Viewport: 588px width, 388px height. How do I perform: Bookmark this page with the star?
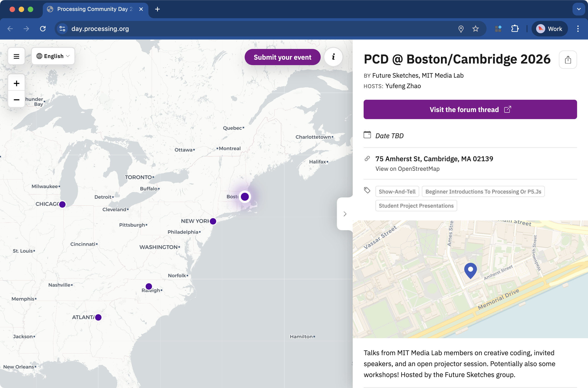click(x=475, y=29)
